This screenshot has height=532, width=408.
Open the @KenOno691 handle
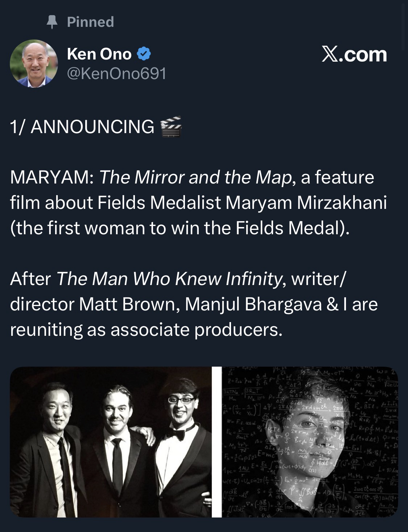coord(116,74)
